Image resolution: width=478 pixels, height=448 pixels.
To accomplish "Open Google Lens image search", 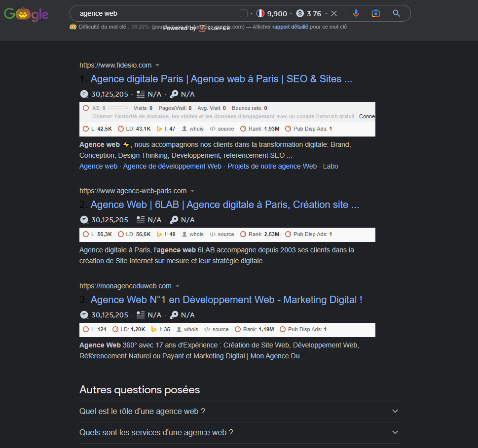I will click(376, 13).
